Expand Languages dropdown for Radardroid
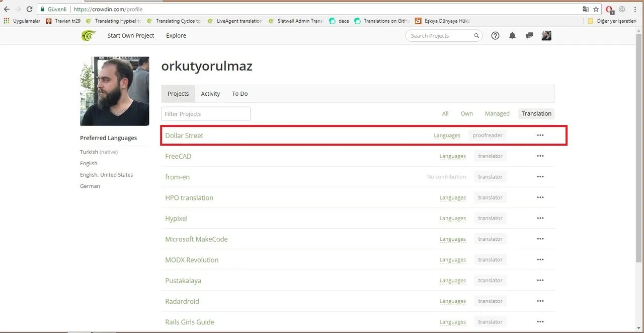Screen dimensions: 644x333 [x=452, y=301]
